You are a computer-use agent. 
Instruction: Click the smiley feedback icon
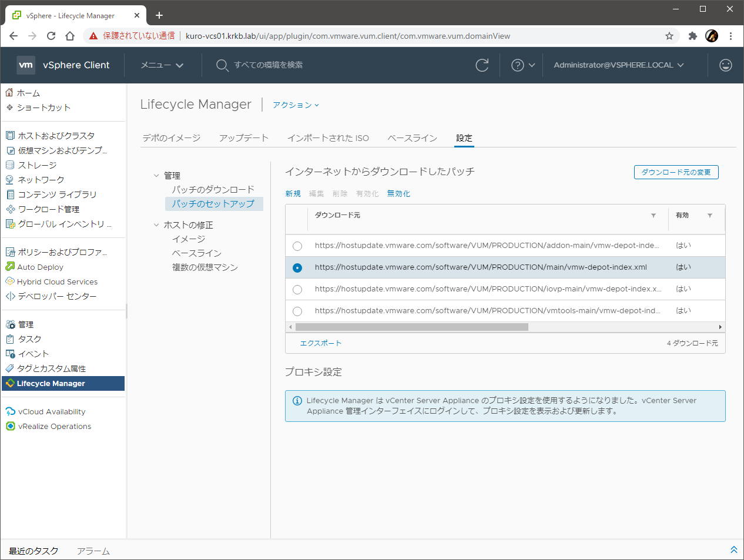(726, 65)
